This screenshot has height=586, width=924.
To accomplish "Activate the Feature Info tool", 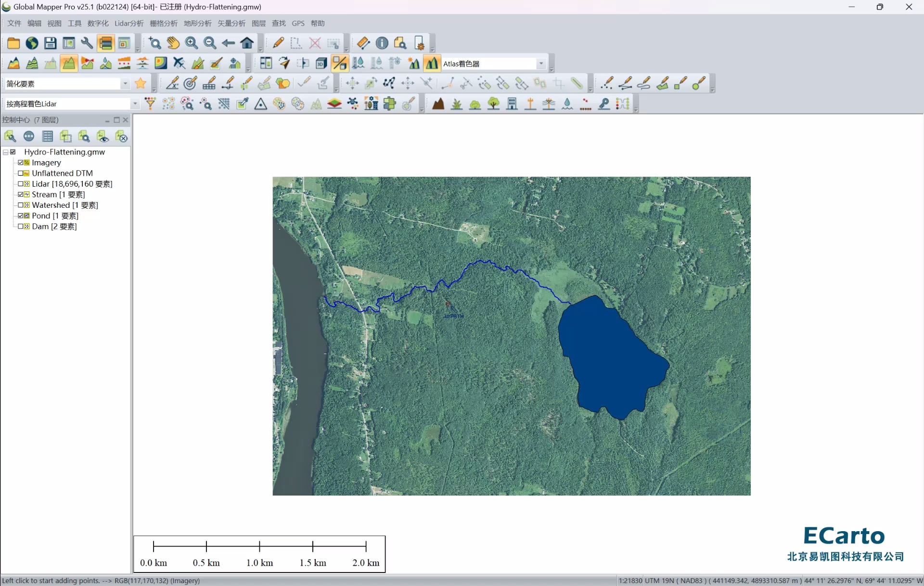I will (x=382, y=43).
